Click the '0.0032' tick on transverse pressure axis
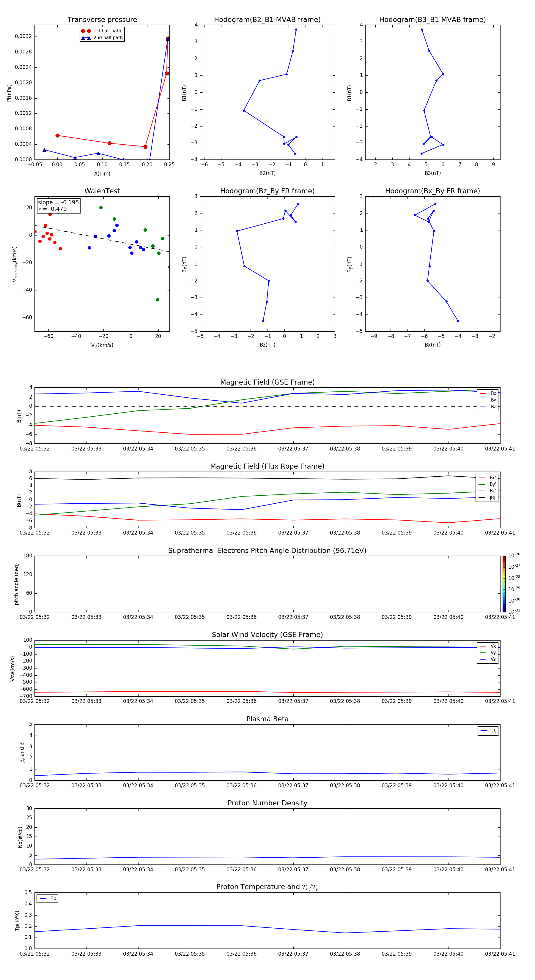 pos(23,37)
